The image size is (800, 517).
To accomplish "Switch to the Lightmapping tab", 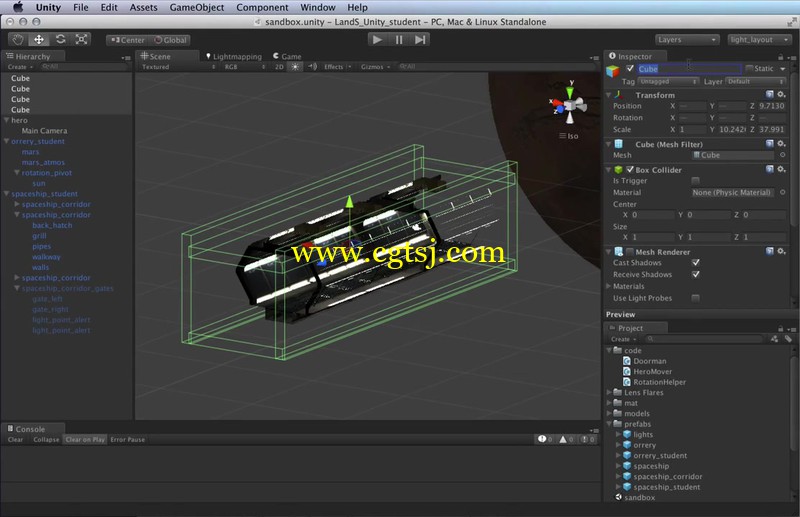I will (x=234, y=56).
